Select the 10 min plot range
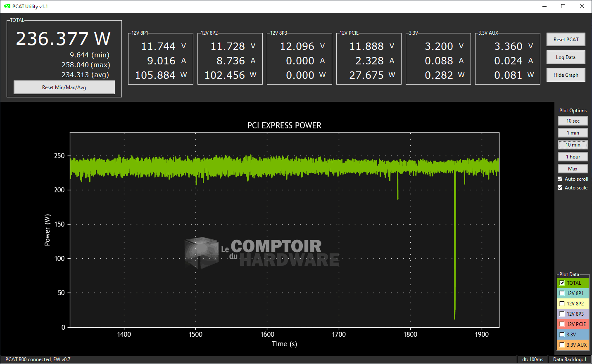Viewport: 592px width, 364px height. [573, 145]
